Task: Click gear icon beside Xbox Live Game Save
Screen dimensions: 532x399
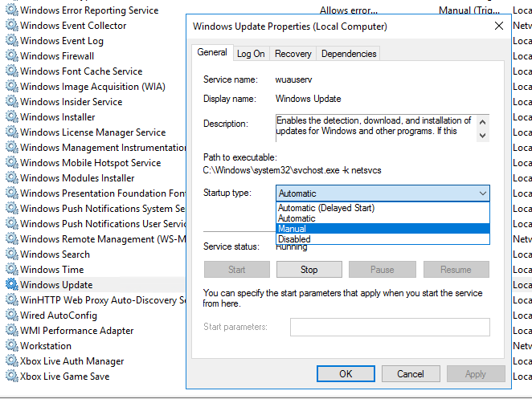Action: (12, 377)
